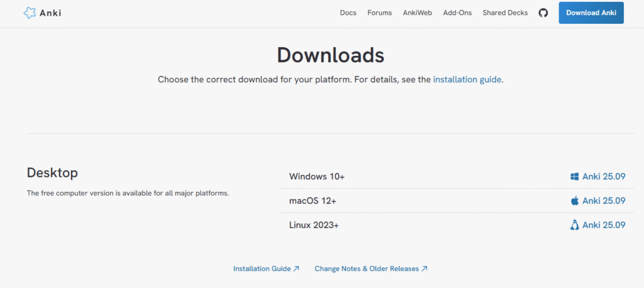Open the Installation Guide footer link
The width and height of the screenshot is (644, 288).
[x=266, y=269]
